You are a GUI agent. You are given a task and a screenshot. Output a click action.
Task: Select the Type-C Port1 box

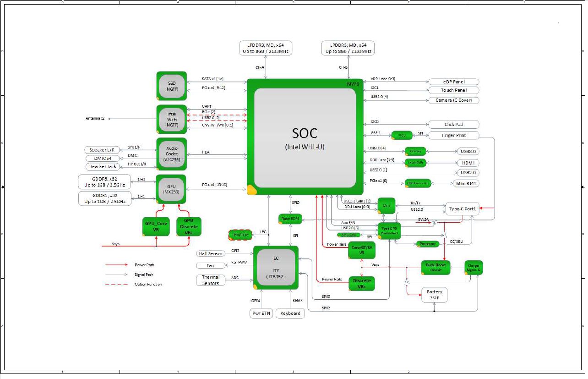pos(463,209)
